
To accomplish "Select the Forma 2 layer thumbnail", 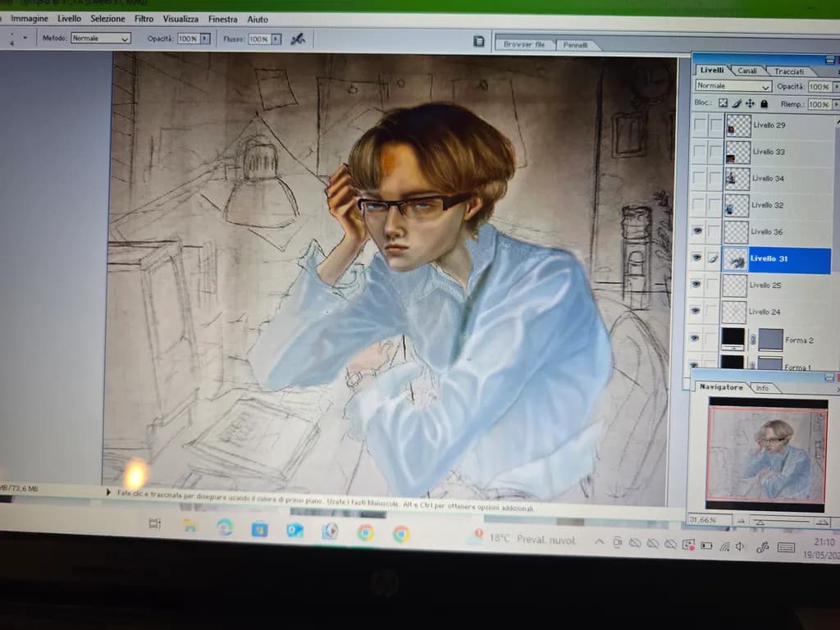I will coord(733,339).
